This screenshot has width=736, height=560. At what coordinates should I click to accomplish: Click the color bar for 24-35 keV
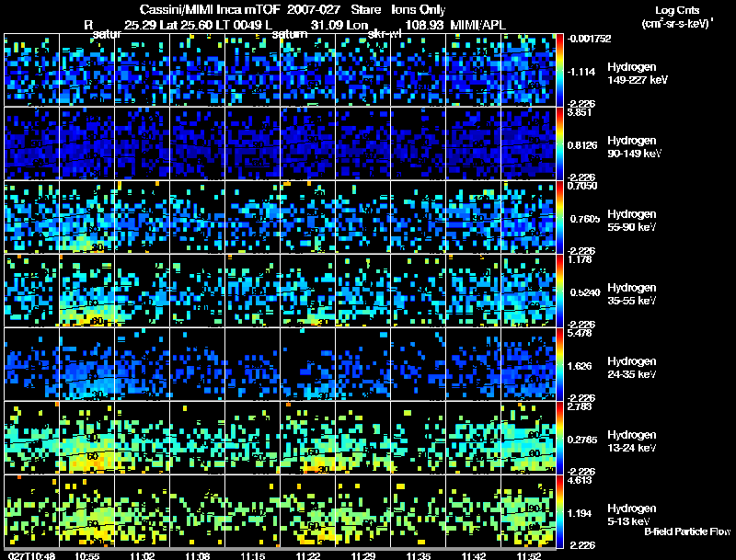559,365
